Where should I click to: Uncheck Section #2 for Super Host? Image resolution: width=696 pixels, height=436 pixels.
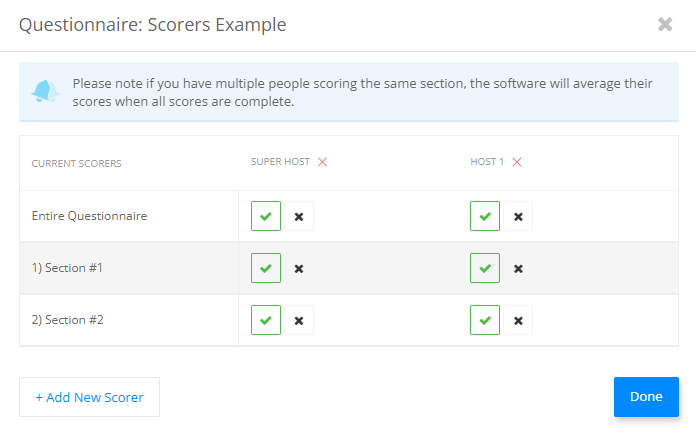(x=299, y=320)
